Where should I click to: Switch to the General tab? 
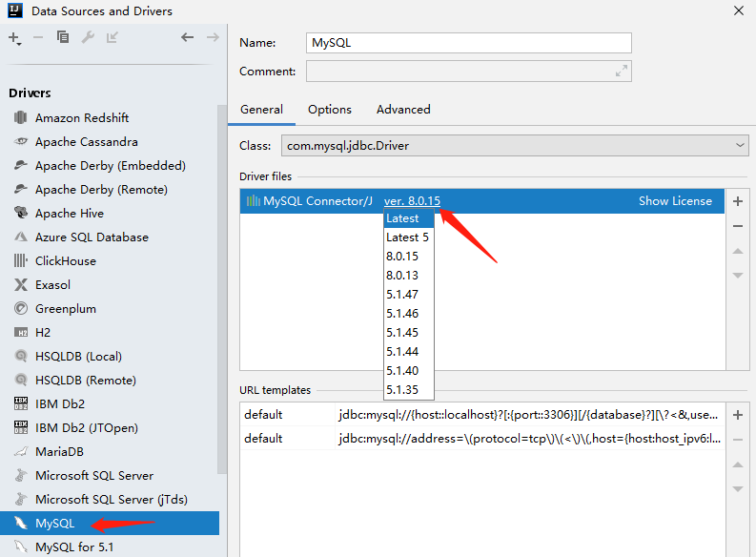(x=262, y=110)
